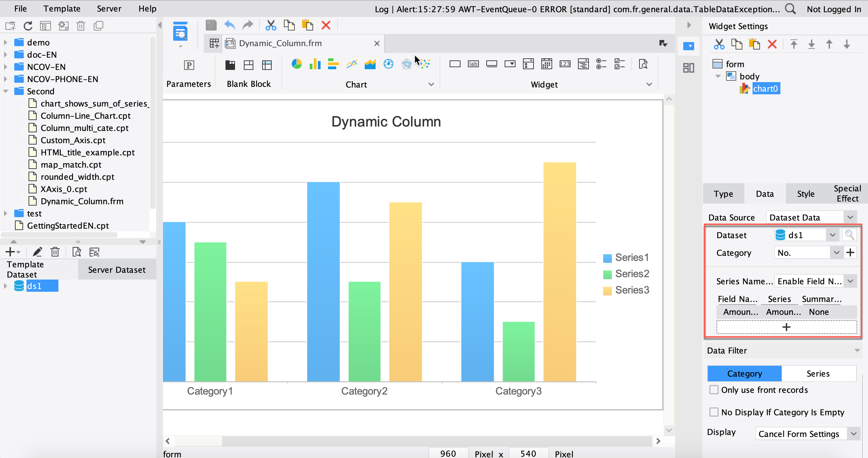The height and width of the screenshot is (458, 868).
Task: Cut the selected widget in Widget Settings
Action: 719,44
